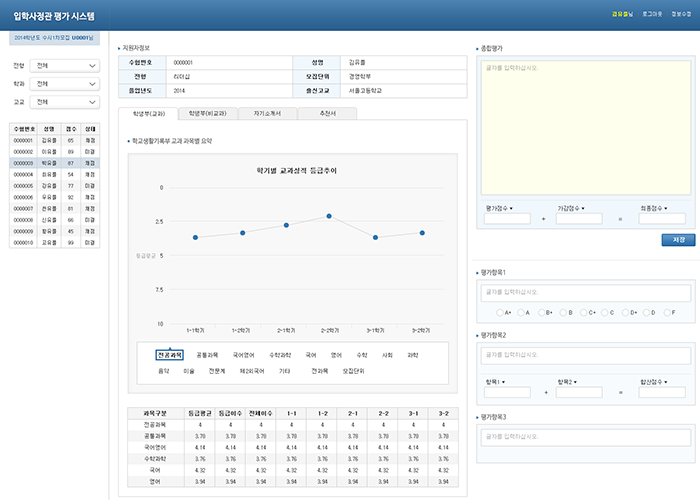Click the 종합평가 comment text area
The height and width of the screenshot is (500, 700).
(586, 127)
